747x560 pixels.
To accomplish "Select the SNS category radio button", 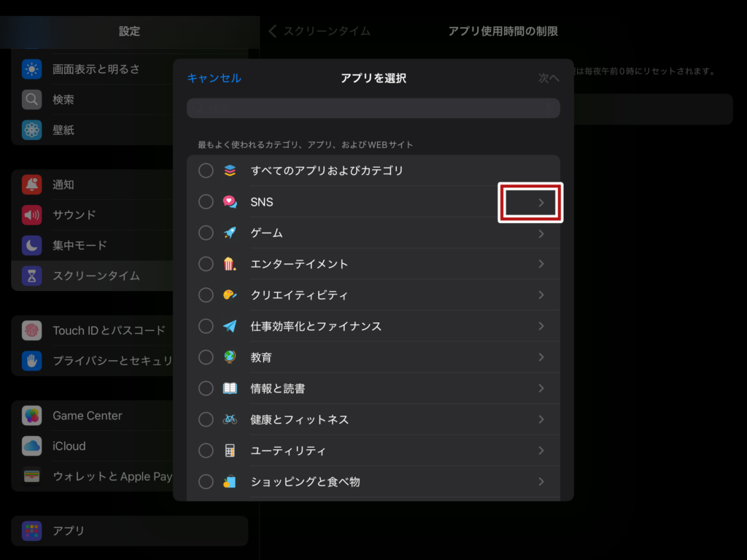I will click(x=206, y=202).
